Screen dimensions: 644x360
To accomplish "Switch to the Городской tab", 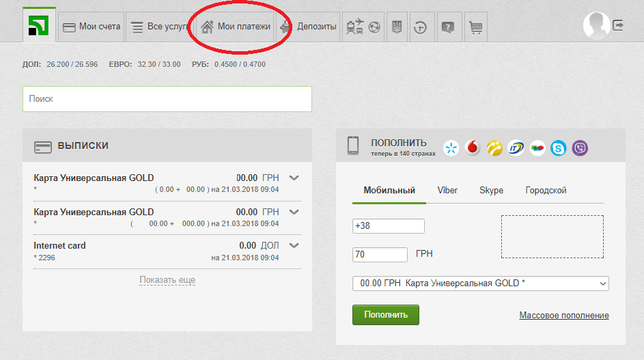I will tap(546, 191).
